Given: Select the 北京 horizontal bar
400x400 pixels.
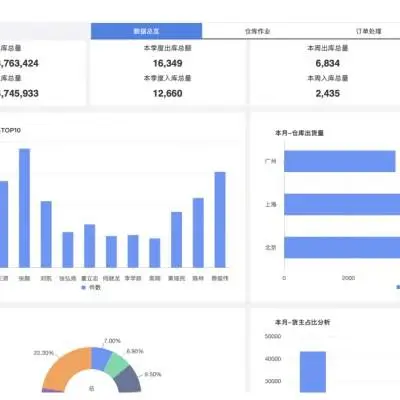Looking at the screenshot, I should (342, 247).
